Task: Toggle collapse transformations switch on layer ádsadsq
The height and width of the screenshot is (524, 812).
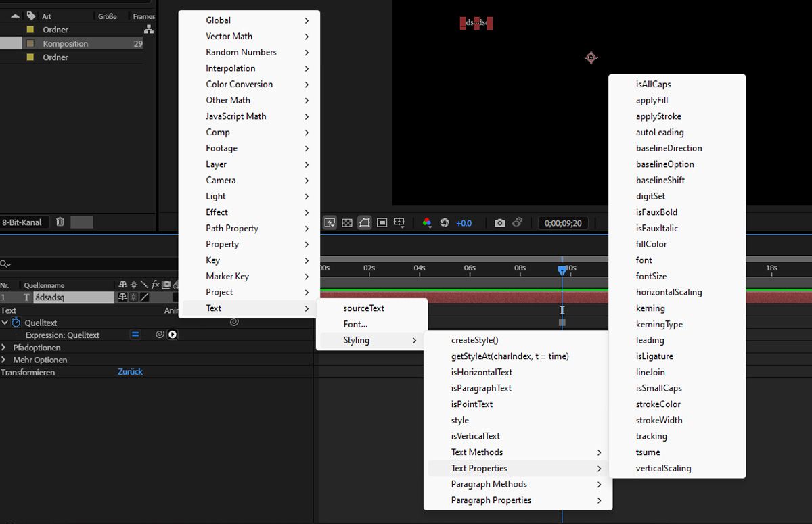Action: [x=133, y=297]
